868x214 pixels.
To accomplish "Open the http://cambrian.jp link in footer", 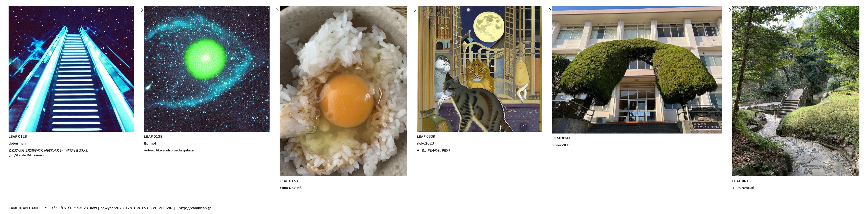I will point(195,208).
